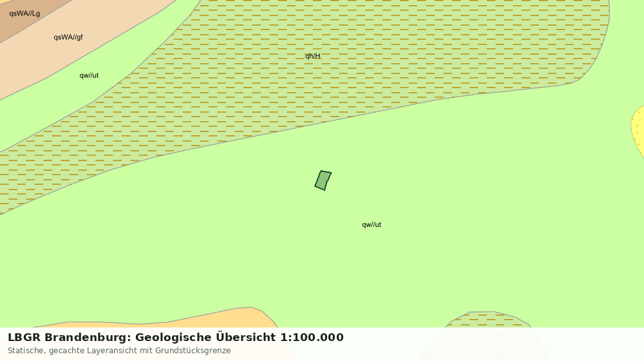Click the Statische, gecachte Layeransicht subtitle
This screenshot has height=361, width=644.
pos(119,351)
